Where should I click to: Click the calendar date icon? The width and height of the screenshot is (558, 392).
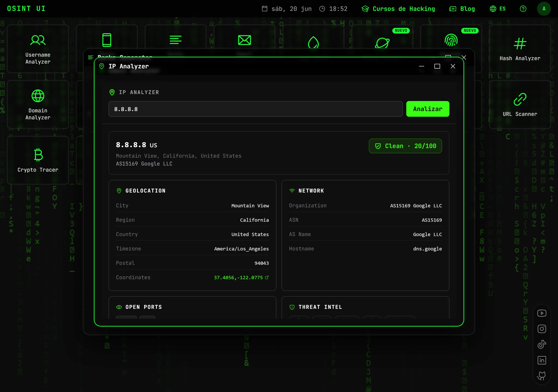265,9
